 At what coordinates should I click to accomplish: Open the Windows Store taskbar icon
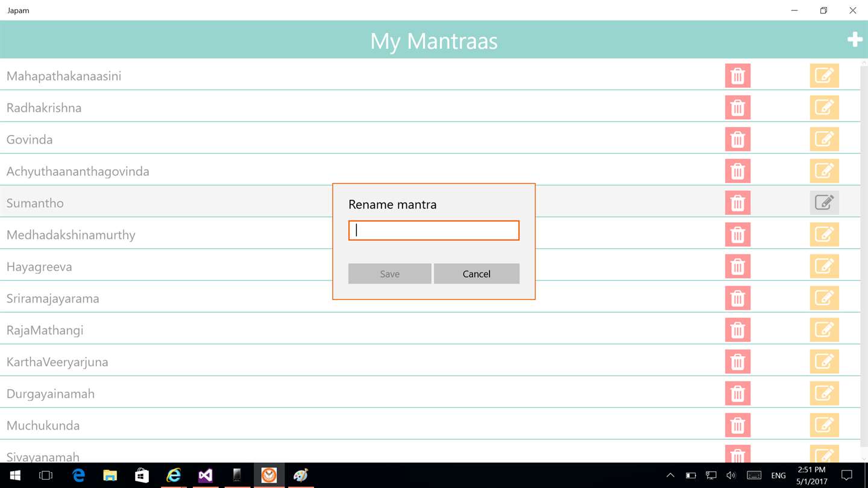point(142,475)
